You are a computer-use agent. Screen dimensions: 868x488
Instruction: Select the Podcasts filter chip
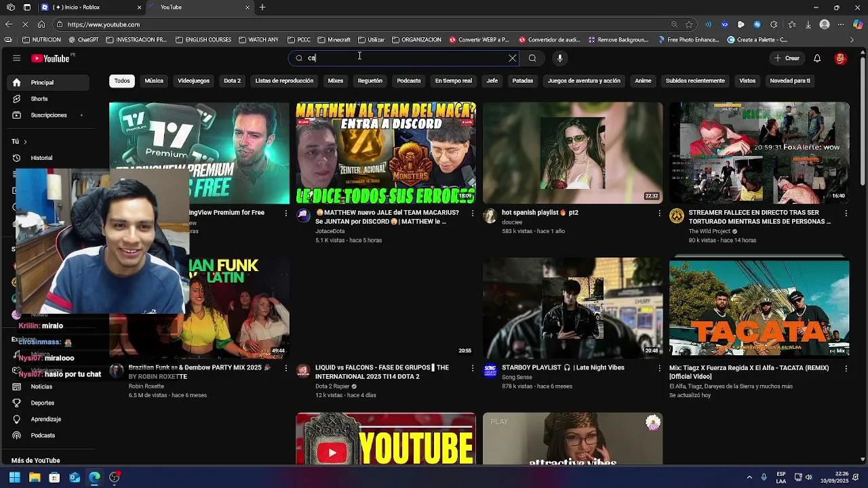(409, 81)
